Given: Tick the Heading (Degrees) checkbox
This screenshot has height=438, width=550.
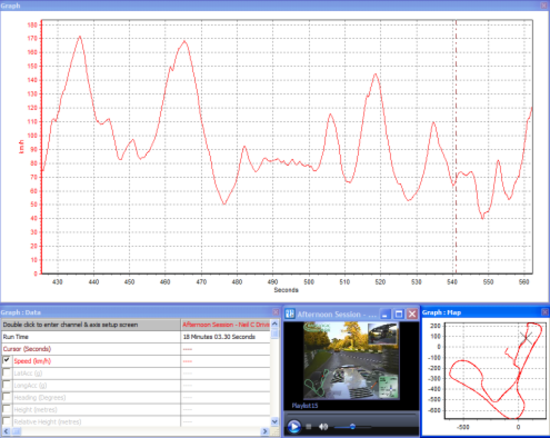Looking at the screenshot, I should [x=6, y=397].
